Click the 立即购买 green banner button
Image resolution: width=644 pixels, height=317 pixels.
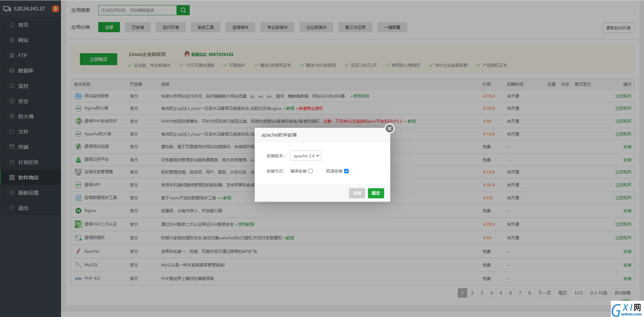[99, 59]
